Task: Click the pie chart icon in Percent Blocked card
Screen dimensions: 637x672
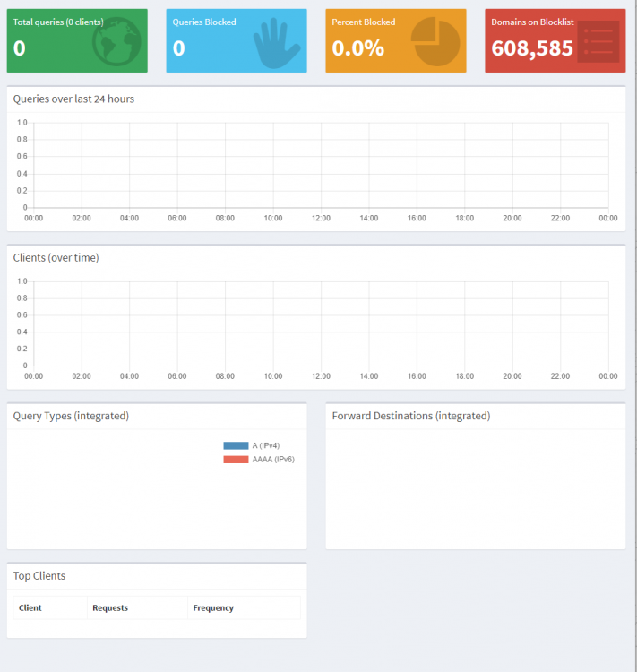Action: 435,41
